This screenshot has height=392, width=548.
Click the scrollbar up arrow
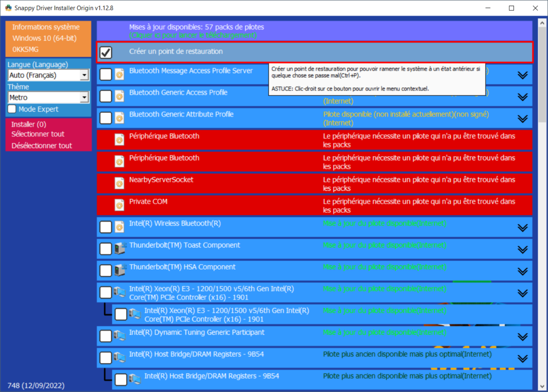click(542, 23)
